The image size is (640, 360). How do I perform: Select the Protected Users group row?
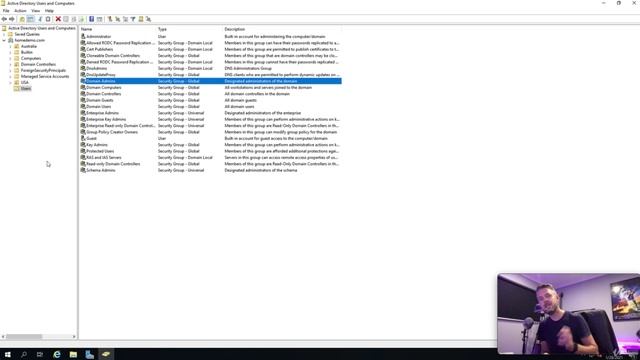click(x=211, y=151)
